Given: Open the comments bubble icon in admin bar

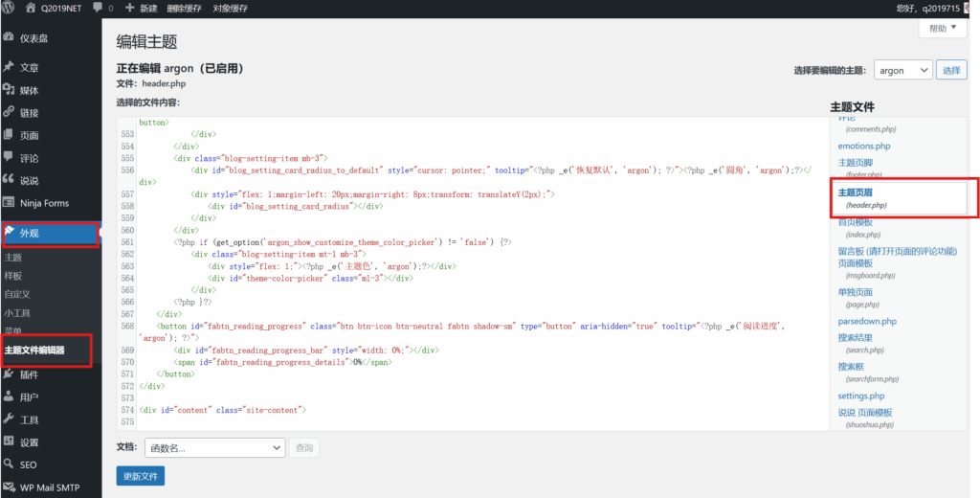Looking at the screenshot, I should tap(99, 8).
